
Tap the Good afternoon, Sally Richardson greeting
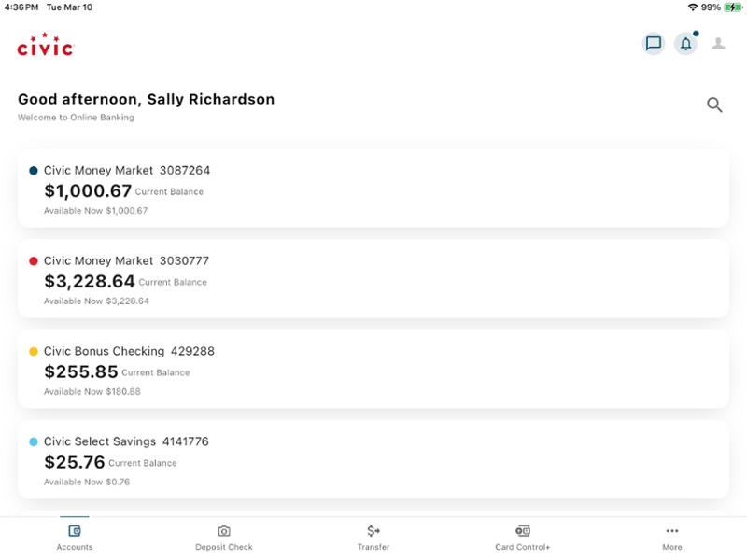tap(147, 99)
